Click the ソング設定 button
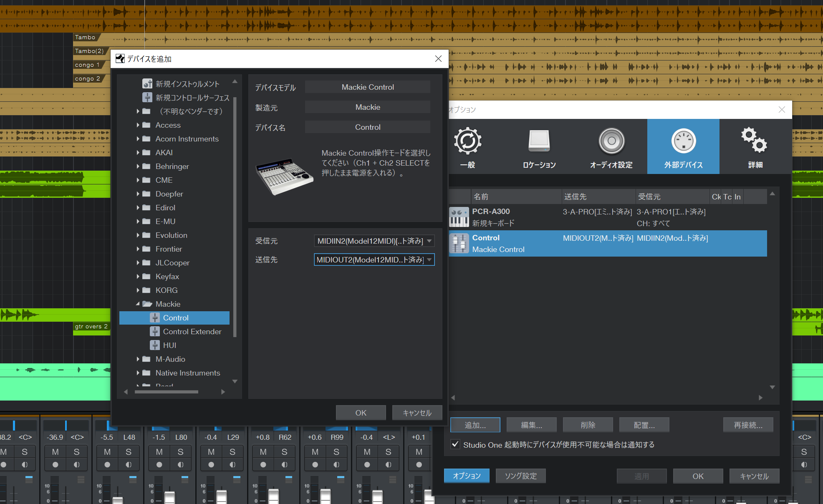Screen dimensions: 823x504 point(520,476)
